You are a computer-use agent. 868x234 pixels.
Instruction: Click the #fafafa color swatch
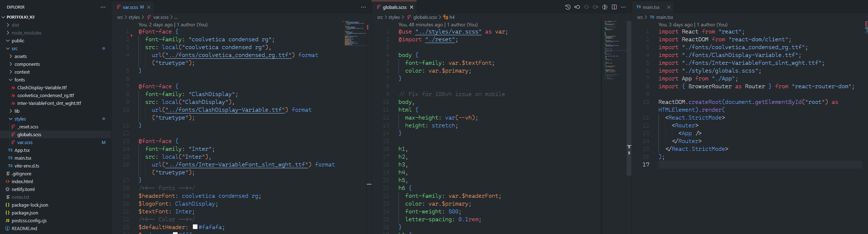click(195, 227)
